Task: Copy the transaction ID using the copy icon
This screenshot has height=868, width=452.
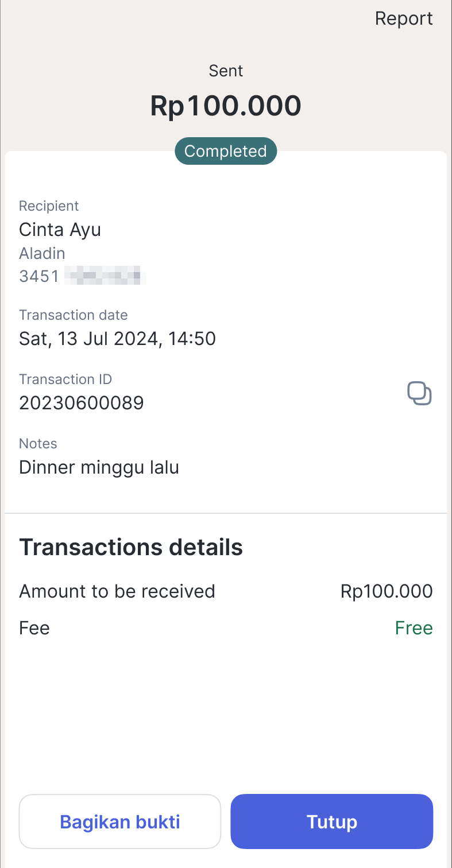Action: 419,394
